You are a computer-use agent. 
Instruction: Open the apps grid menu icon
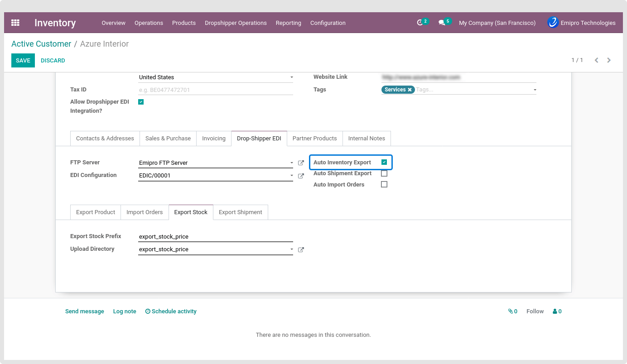click(15, 23)
